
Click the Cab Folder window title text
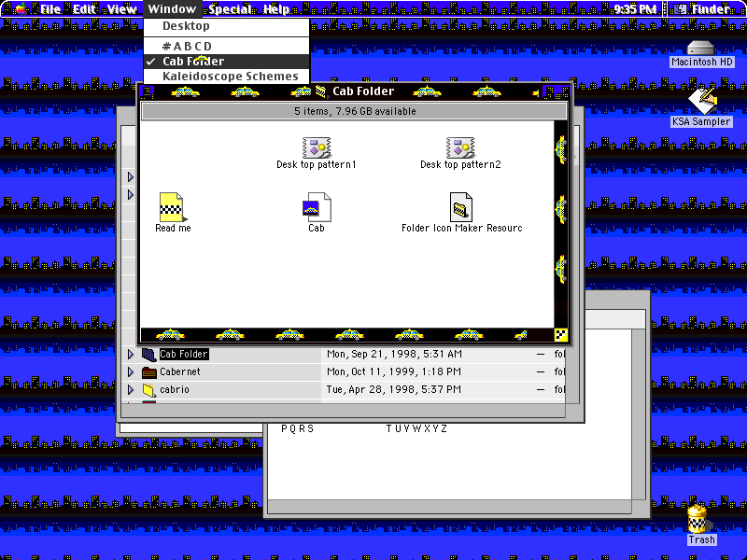click(363, 91)
